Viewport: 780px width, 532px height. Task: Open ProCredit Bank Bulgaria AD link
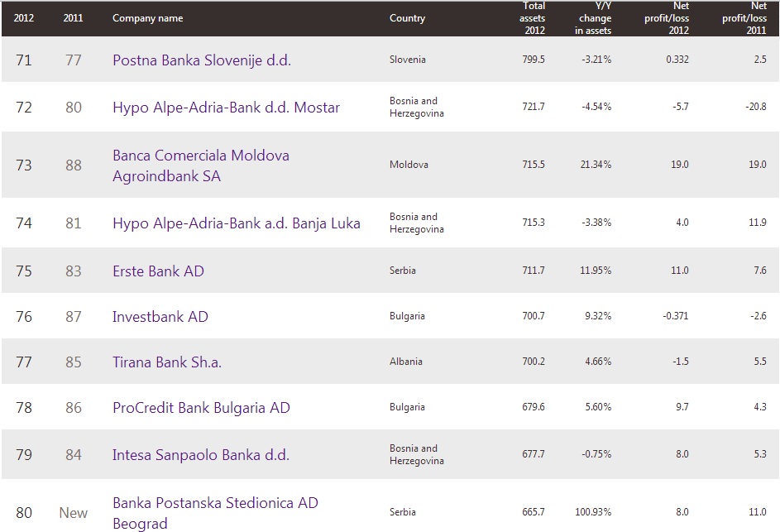click(201, 408)
